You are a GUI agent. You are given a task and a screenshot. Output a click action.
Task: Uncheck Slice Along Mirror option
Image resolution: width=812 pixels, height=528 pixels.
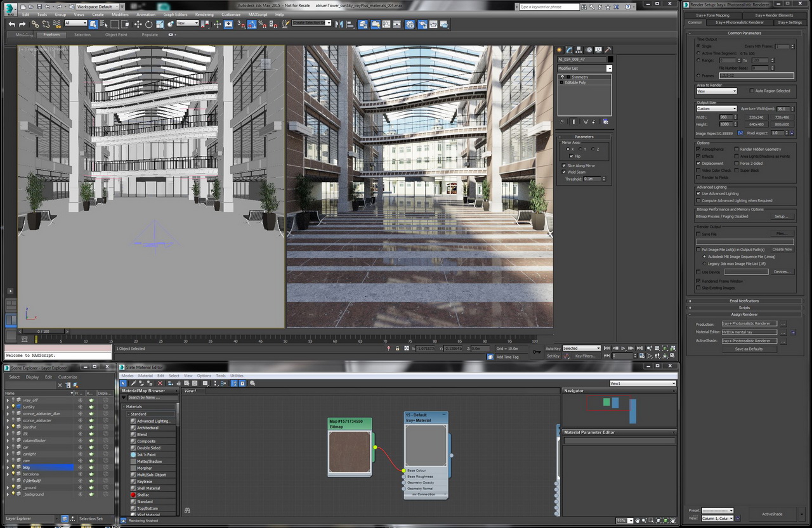click(x=564, y=165)
